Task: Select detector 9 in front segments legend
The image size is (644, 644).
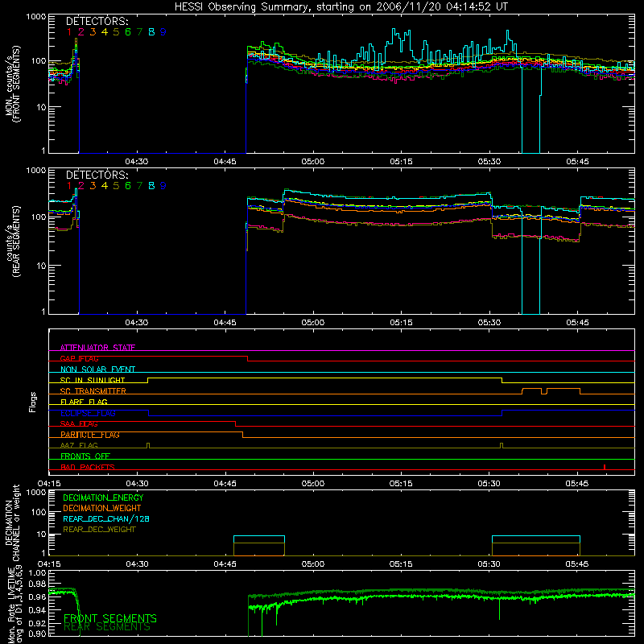Action: click(163, 32)
